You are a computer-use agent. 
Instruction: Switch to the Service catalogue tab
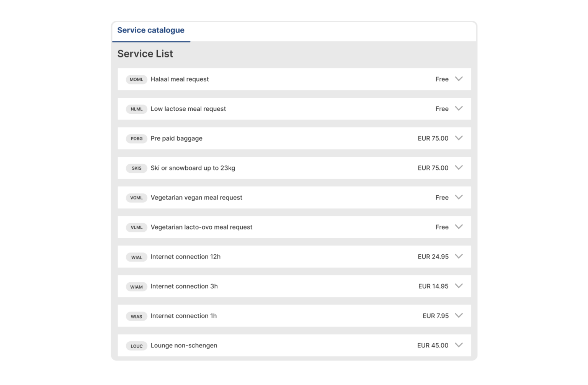tap(151, 30)
